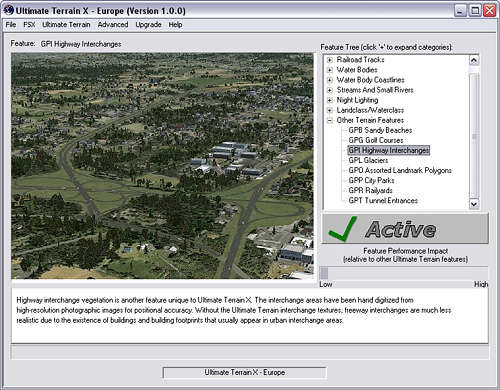Open the Help menu
Viewport: 500px width, 390px height.
pos(175,25)
